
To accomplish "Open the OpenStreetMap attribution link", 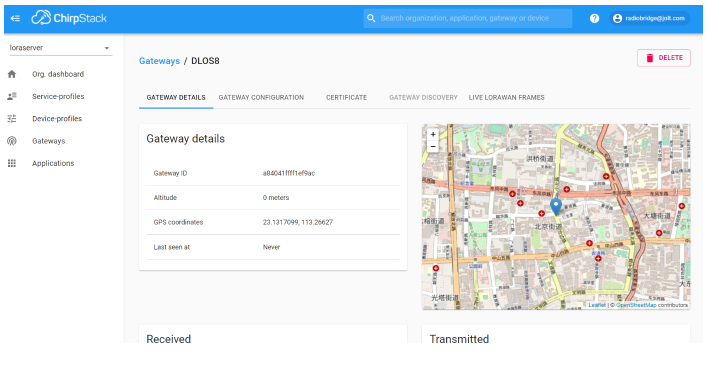I will [636, 305].
